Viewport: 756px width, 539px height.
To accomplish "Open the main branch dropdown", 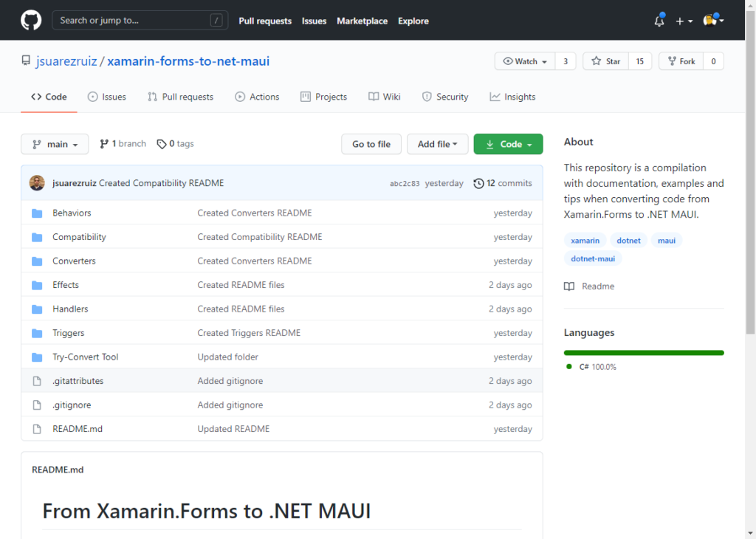I will coord(55,144).
